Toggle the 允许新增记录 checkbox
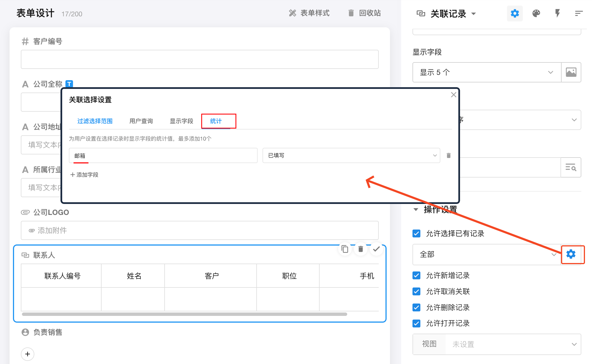Viewport: 592px width, 364px height. point(416,275)
